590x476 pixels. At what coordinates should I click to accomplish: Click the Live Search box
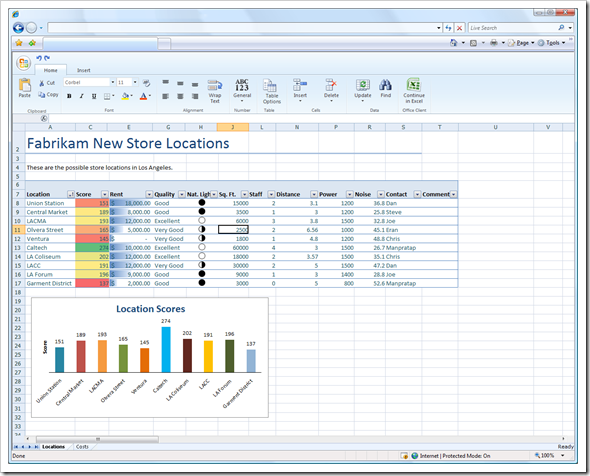[x=512, y=28]
